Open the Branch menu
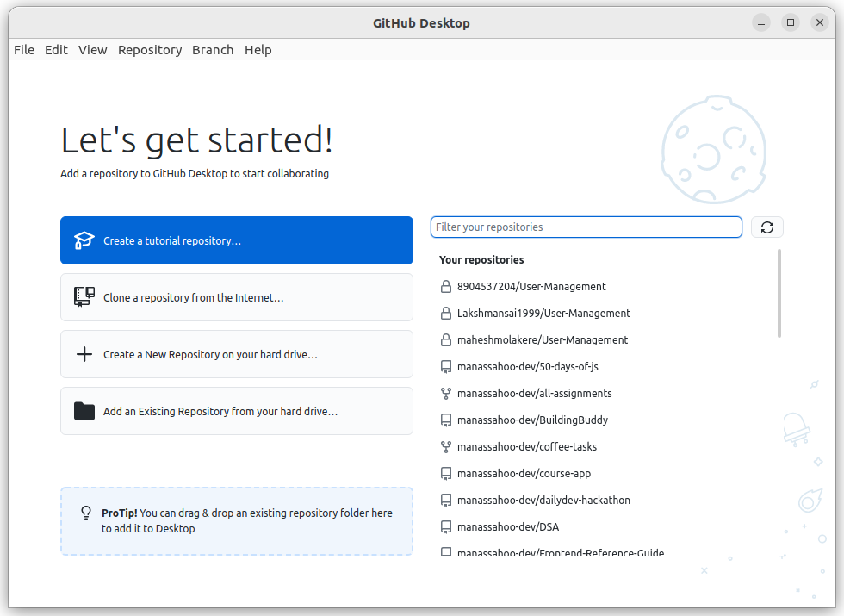Image resolution: width=844 pixels, height=616 pixels. 213,50
